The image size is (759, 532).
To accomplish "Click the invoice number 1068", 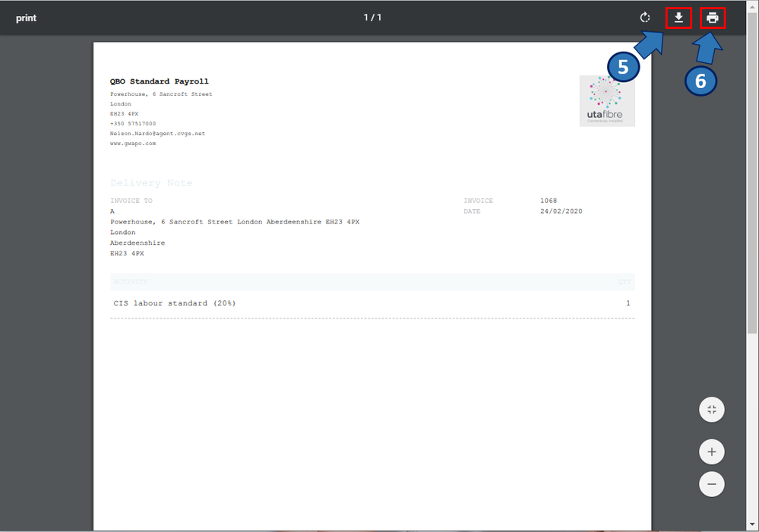I will pos(549,201).
